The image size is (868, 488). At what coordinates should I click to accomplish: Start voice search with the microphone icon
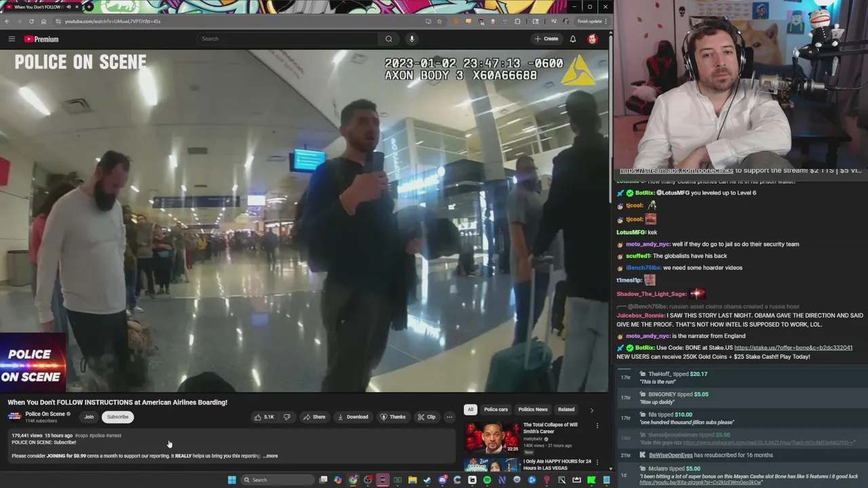point(412,39)
